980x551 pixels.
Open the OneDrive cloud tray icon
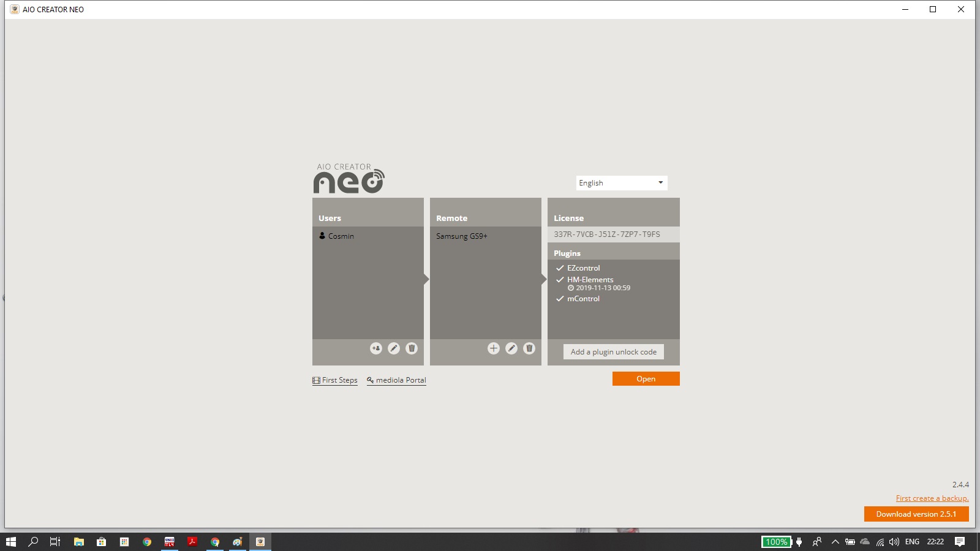[x=865, y=542]
